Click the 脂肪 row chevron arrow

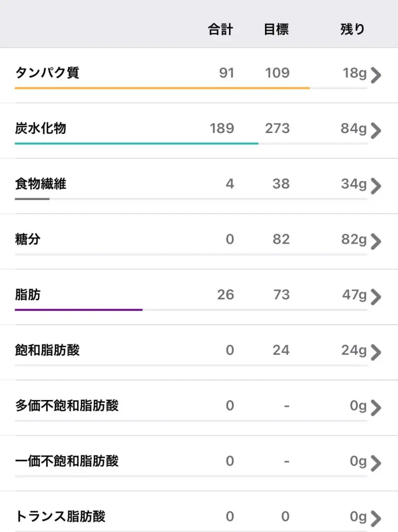pos(376,297)
